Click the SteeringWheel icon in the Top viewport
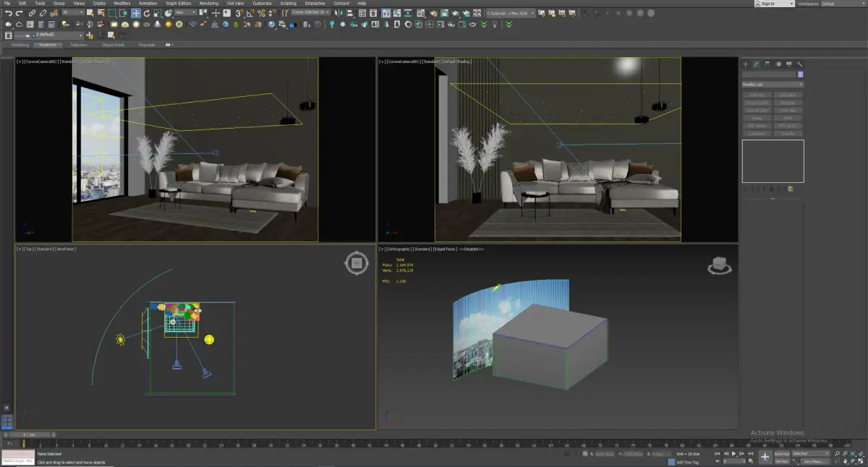This screenshot has height=467, width=868. click(357, 263)
